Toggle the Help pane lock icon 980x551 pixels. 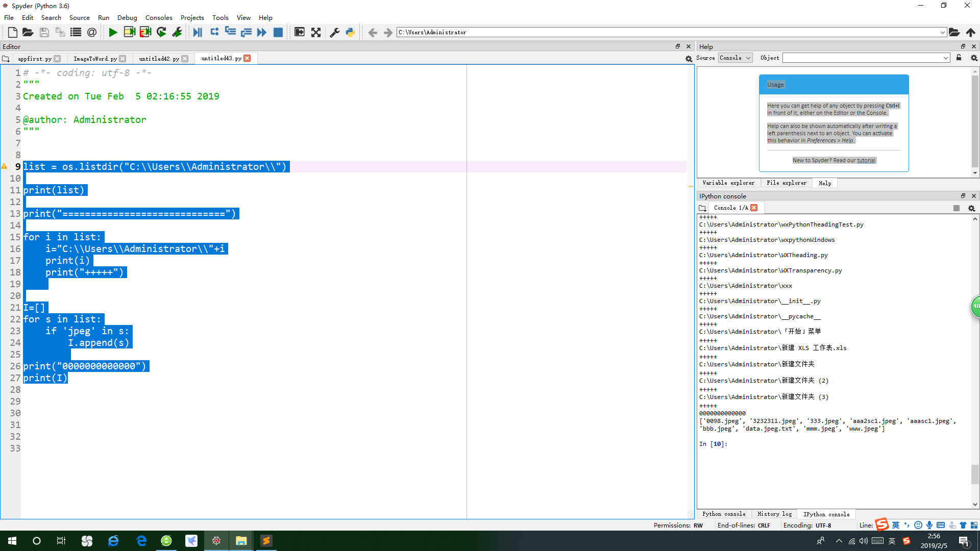[959, 58]
